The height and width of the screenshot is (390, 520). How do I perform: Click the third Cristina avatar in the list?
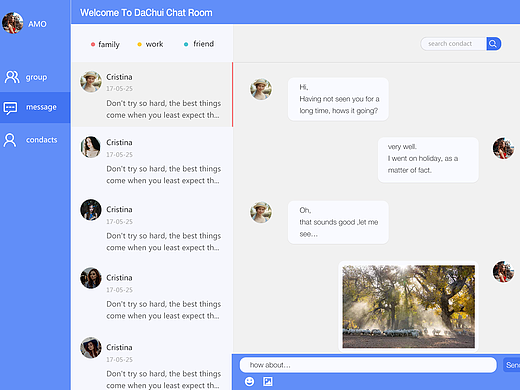click(x=91, y=210)
